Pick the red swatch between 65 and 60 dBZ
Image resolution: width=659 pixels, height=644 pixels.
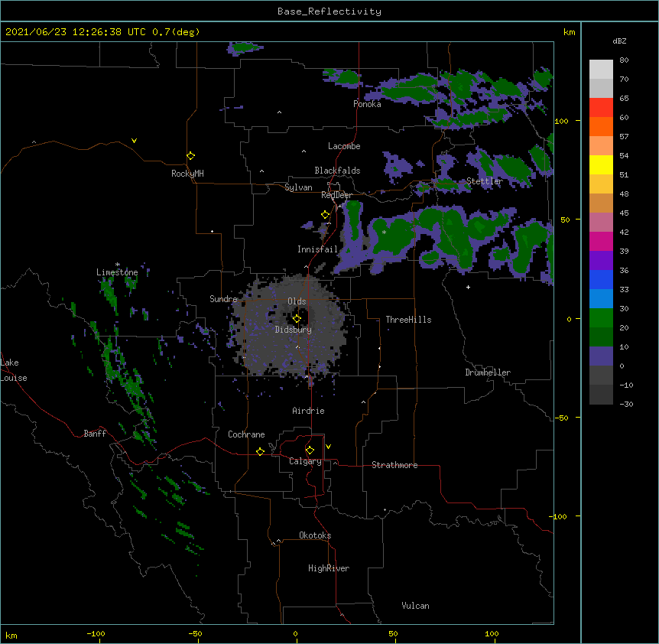[x=601, y=108]
